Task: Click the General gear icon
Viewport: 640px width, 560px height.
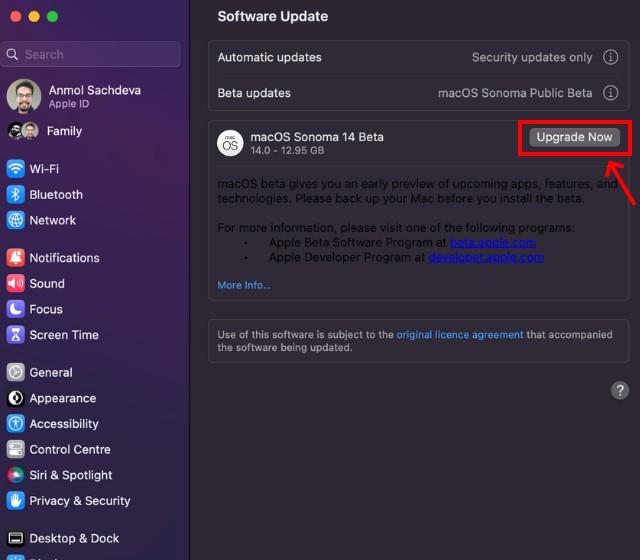Action: click(16, 372)
